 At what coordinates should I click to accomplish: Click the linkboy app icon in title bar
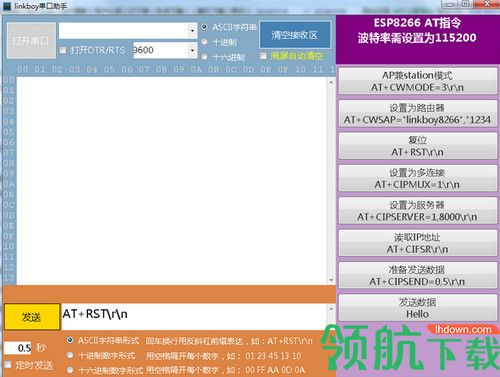7,6
